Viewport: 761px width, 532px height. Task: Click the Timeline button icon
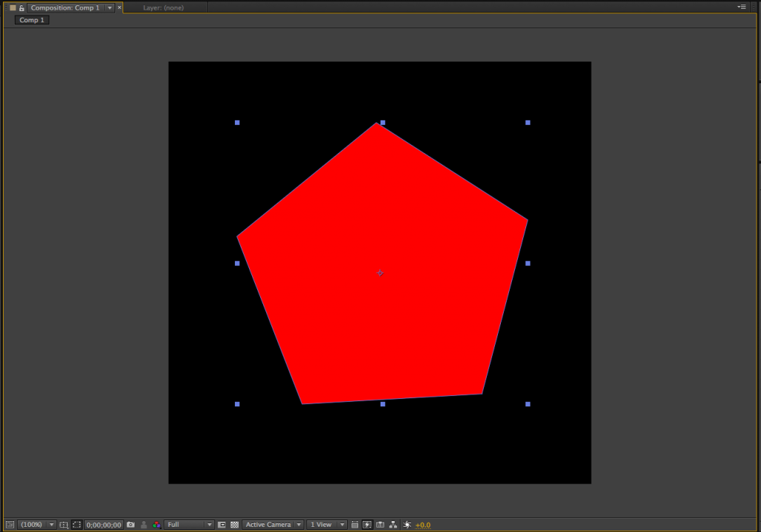380,525
